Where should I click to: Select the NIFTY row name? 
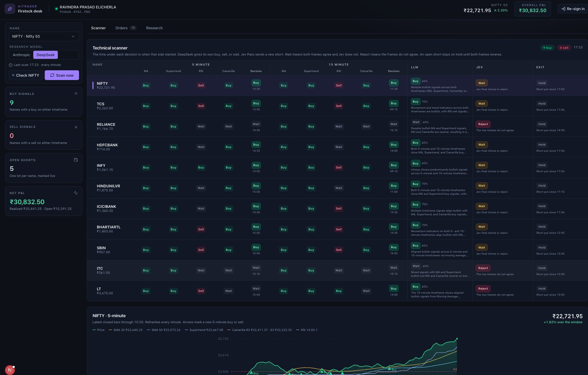pos(102,83)
